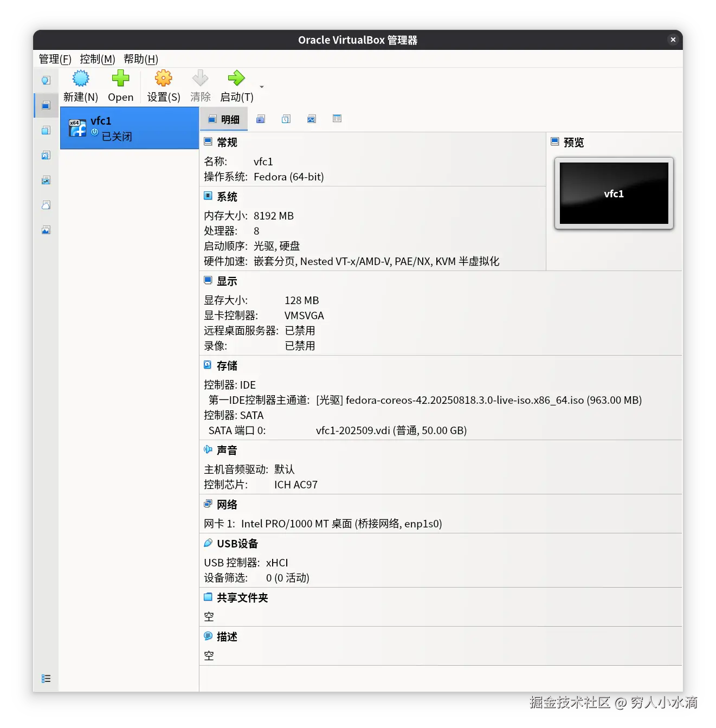Click the 显示 section screen icon
This screenshot has height=728, width=716.
208,280
